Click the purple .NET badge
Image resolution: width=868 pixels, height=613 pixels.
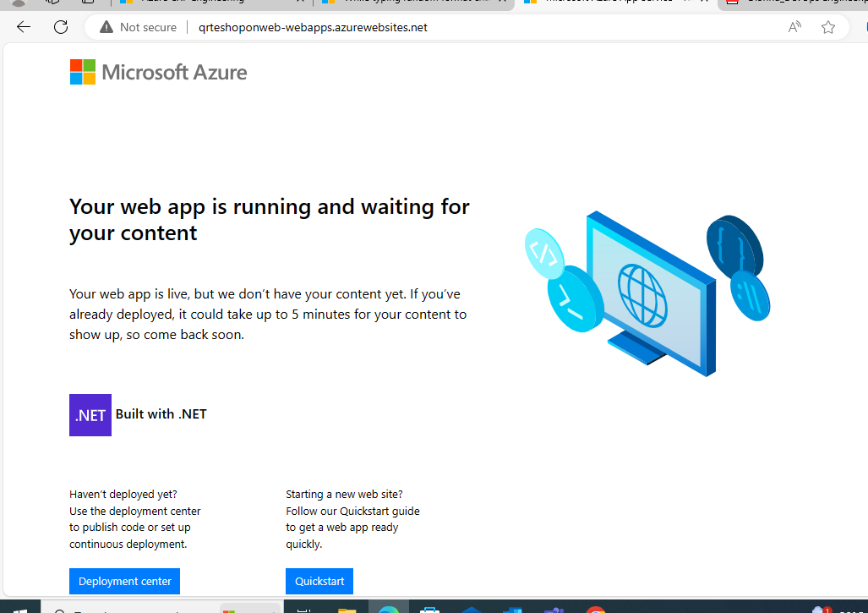(90, 414)
